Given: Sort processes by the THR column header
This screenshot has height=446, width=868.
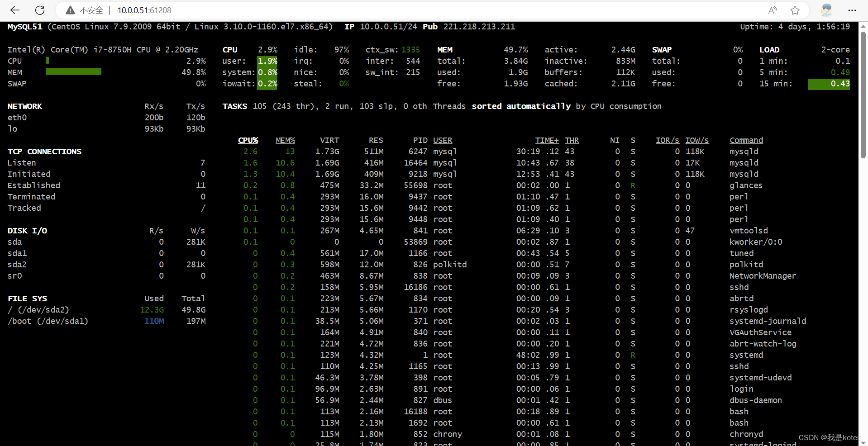Looking at the screenshot, I should tap(572, 140).
